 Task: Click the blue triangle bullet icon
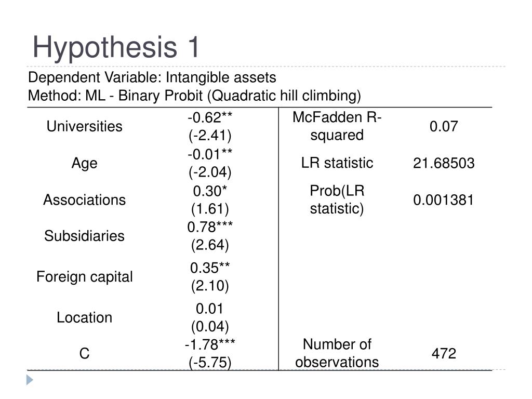point(30,380)
